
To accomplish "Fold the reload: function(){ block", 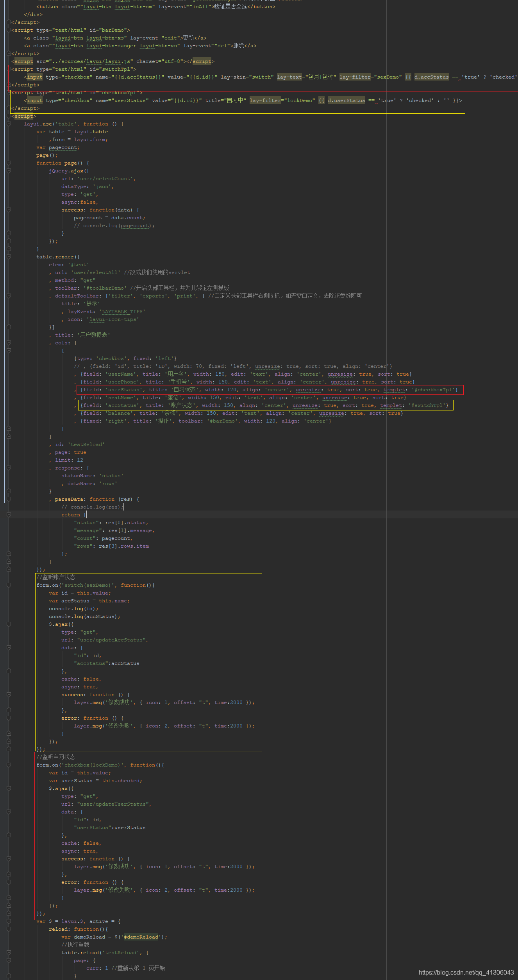I will pos(9,929).
